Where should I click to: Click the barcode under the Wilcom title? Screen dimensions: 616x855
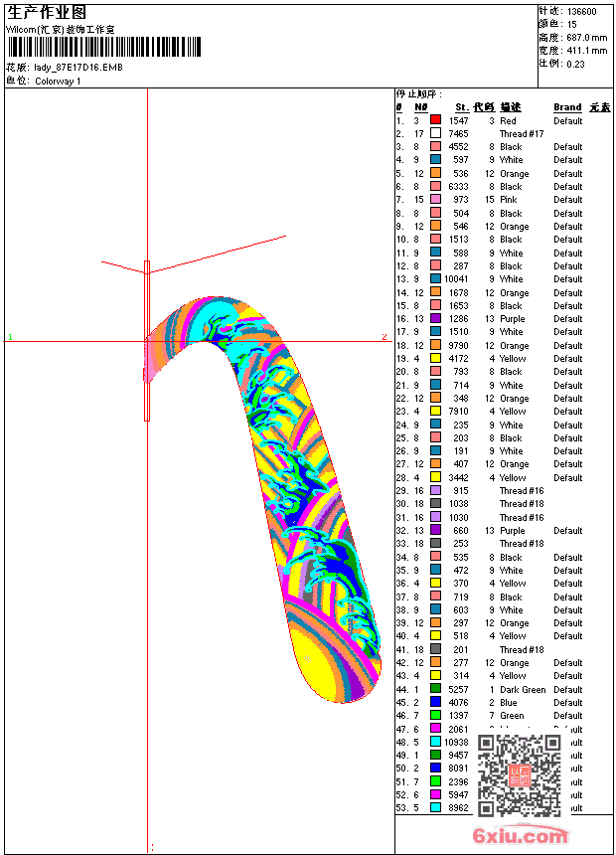(x=104, y=47)
